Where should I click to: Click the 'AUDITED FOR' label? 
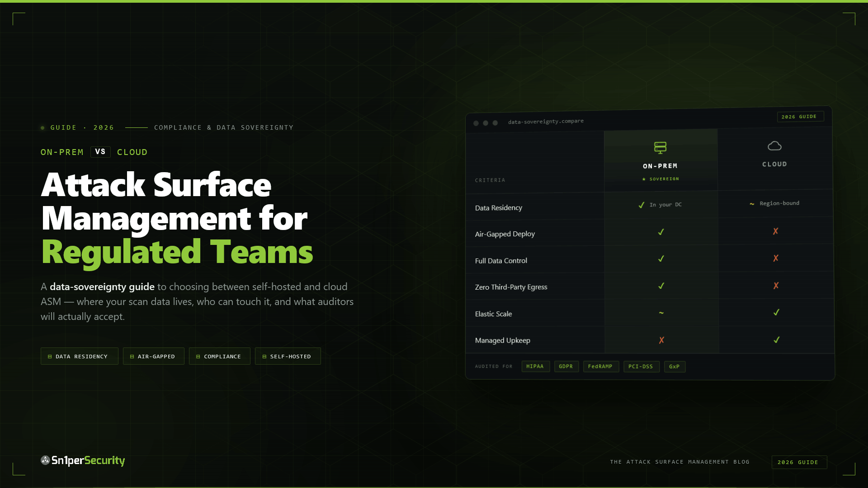point(494,366)
